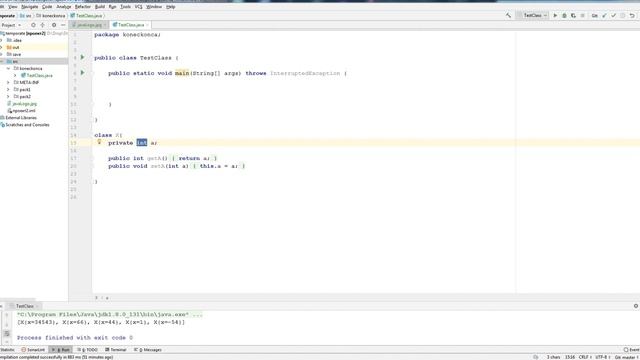Open the View menu

coord(13,7)
